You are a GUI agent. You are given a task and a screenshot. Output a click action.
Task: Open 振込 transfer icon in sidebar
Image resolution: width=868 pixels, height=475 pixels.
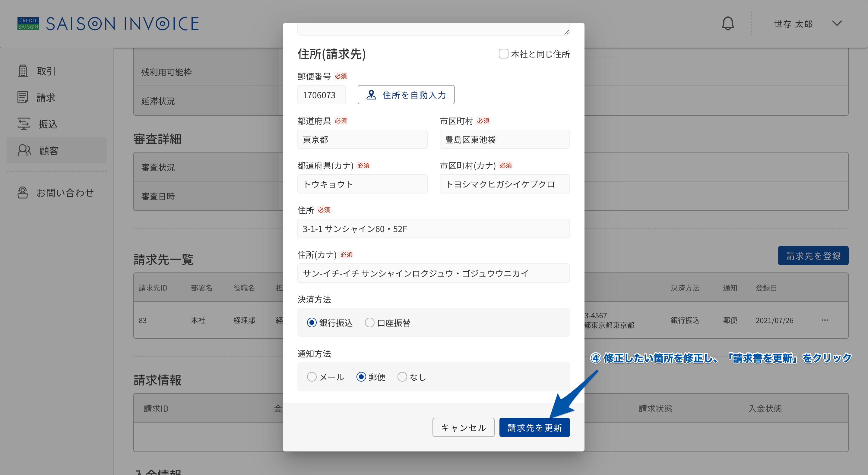[24, 124]
